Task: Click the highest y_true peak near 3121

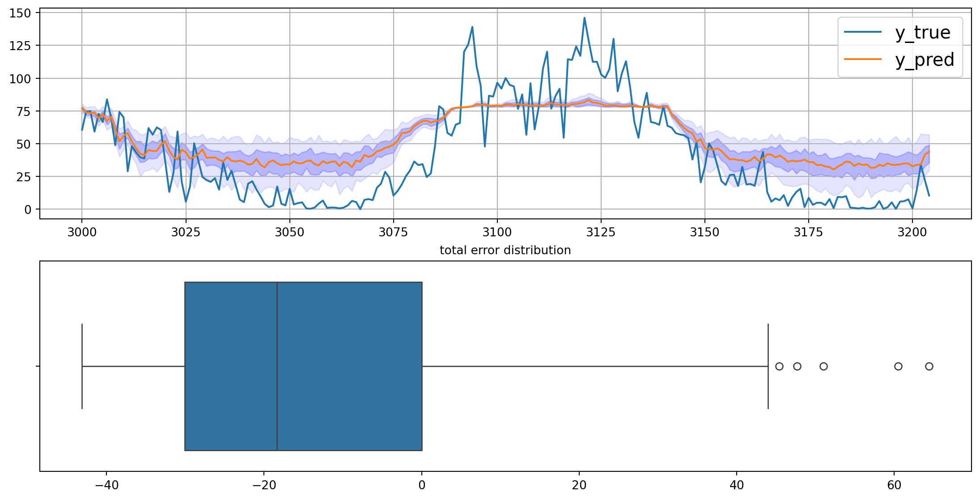Action: tap(584, 18)
